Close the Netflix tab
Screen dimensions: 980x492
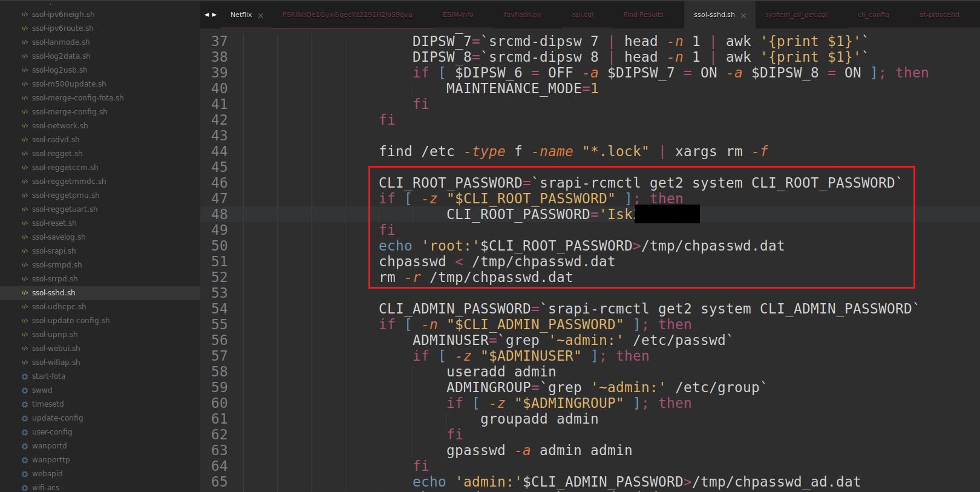tap(261, 16)
